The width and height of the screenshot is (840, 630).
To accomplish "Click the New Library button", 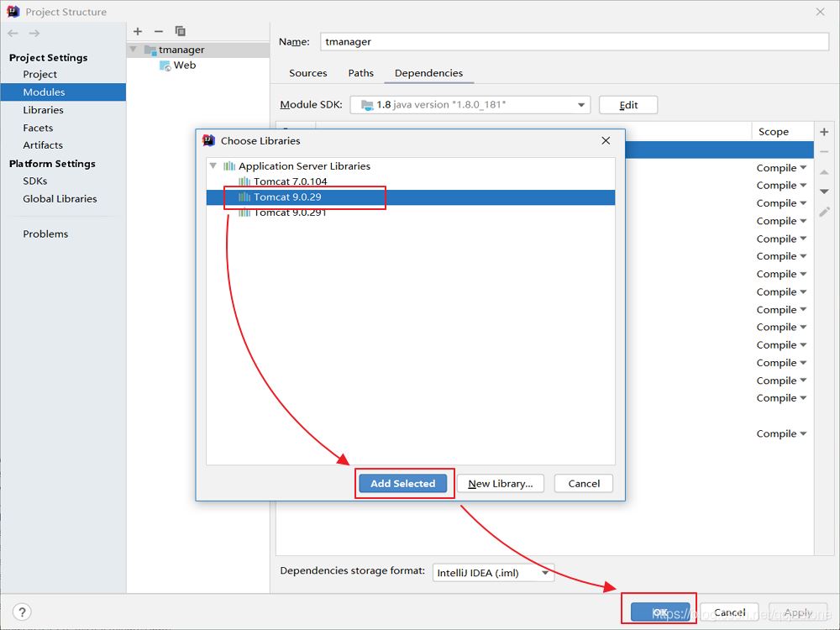I will (500, 484).
